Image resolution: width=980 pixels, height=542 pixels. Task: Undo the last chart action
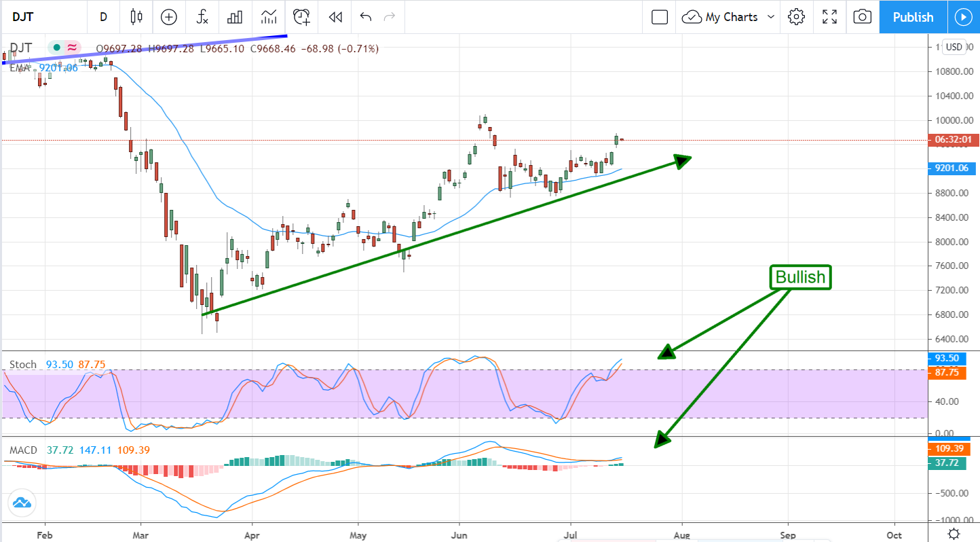click(366, 17)
